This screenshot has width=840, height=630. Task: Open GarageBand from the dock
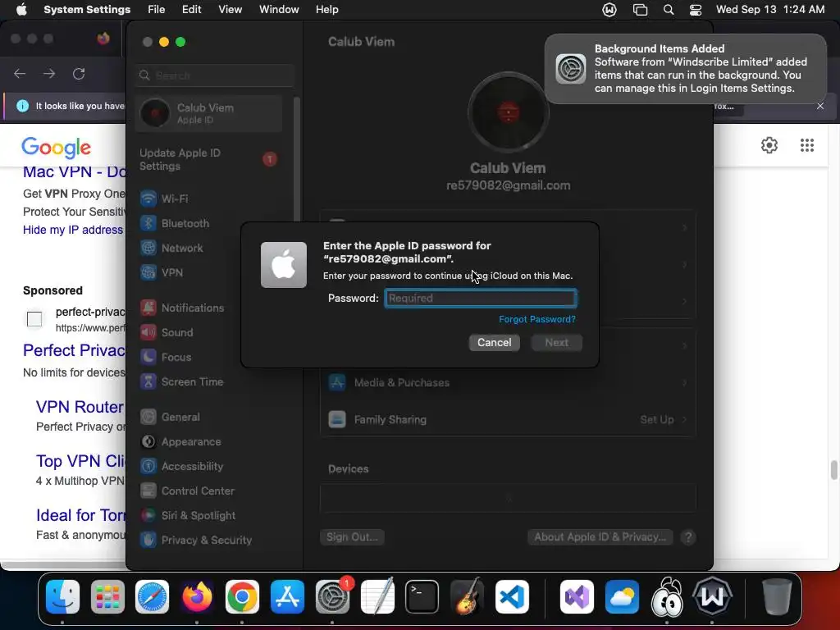click(x=467, y=596)
